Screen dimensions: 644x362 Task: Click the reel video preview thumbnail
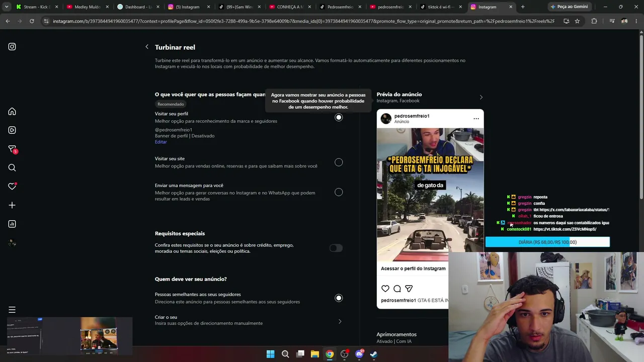430,195
